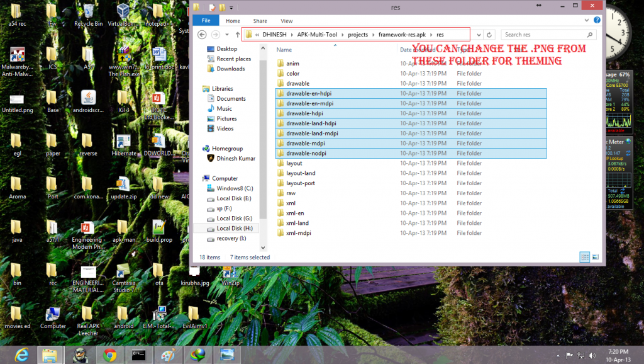Screen dimensions: 644x364
Task: Select the Malwarebytes Anti-Malware desktop icon
Action: pos(17,62)
